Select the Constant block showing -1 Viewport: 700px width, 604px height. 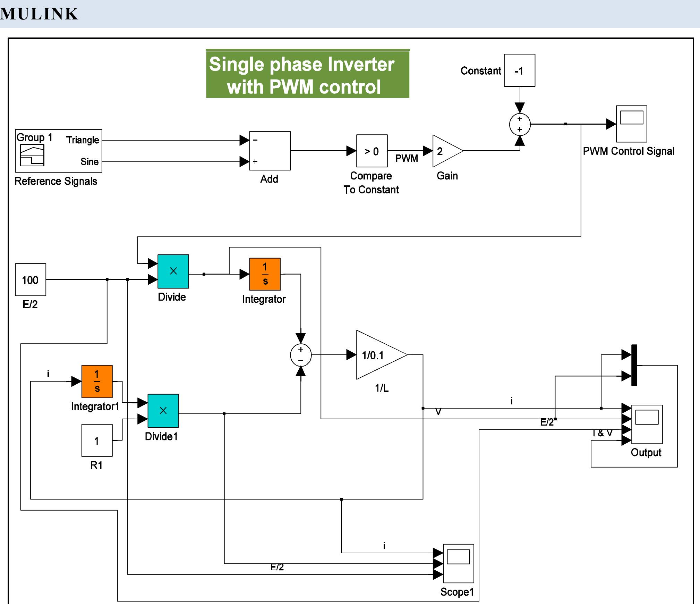point(520,70)
